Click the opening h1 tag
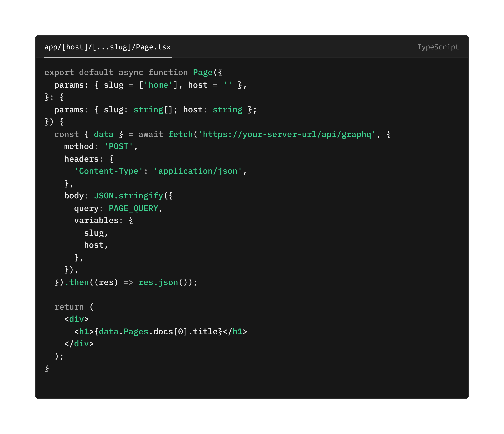Viewport: 504px width, 434px height. (84, 332)
